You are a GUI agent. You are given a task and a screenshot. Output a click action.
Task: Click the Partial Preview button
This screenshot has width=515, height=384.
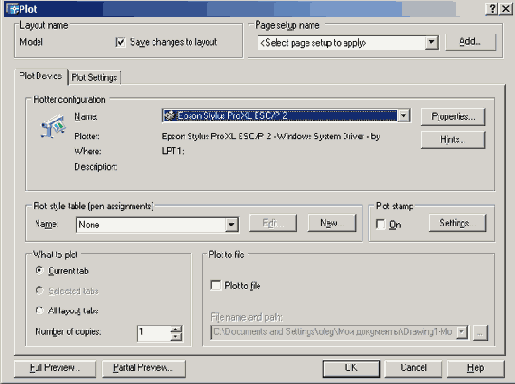[144, 368]
